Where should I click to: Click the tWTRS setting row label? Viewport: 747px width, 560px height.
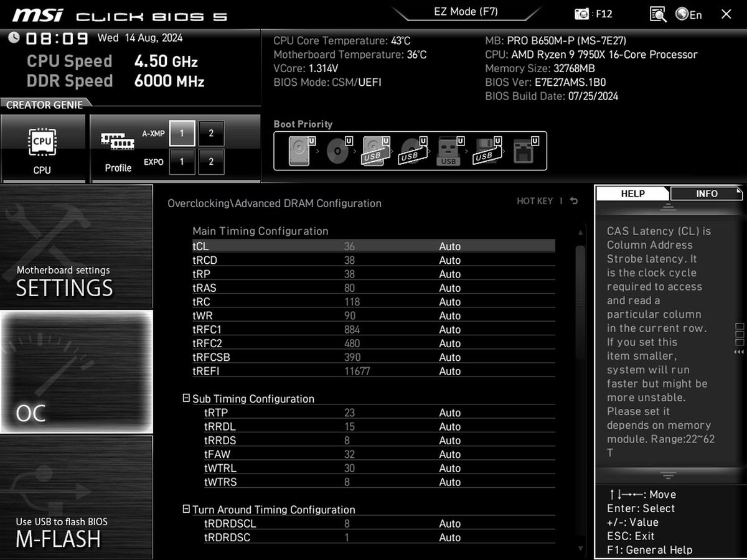point(220,482)
